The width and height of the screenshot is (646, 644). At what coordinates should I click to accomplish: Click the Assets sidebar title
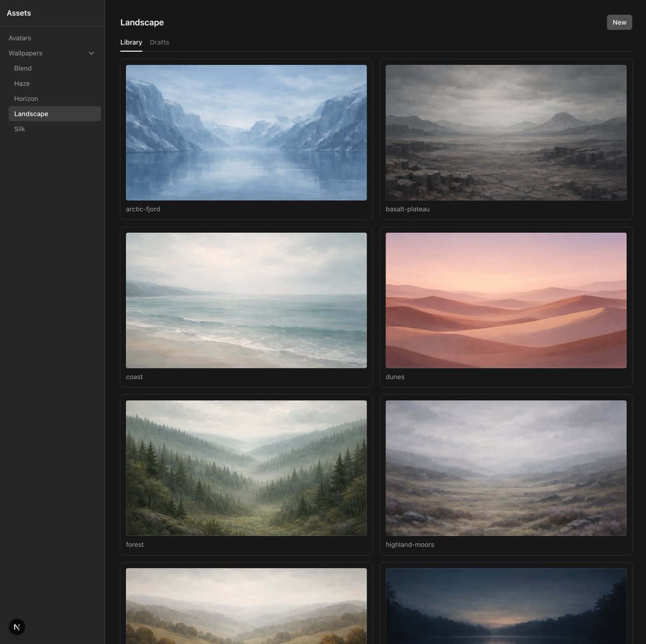(19, 13)
